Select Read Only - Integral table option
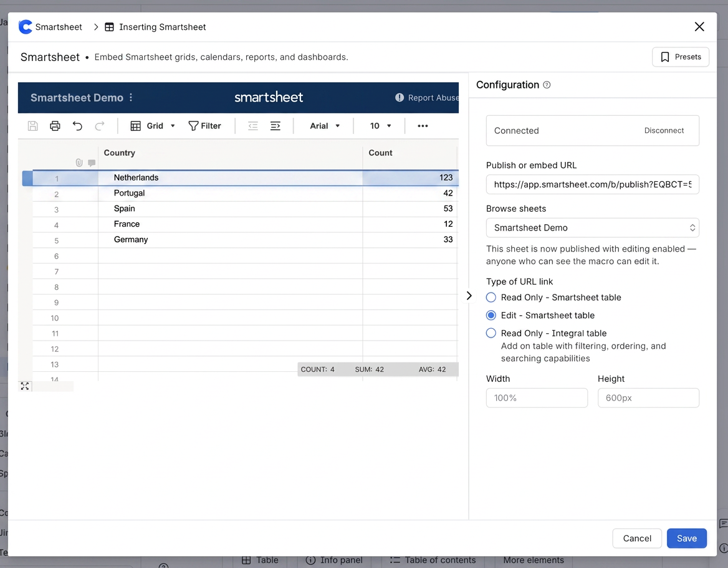 point(491,333)
